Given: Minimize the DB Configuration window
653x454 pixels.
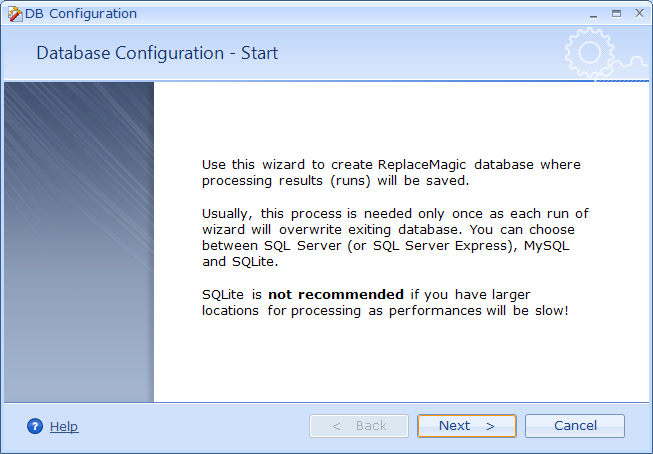Looking at the screenshot, I should coord(595,13).
